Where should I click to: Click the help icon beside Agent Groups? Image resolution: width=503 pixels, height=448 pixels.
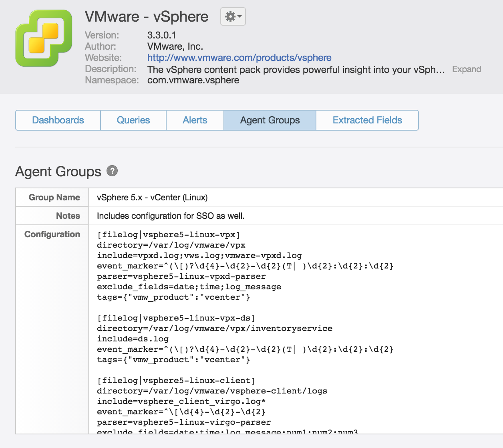[x=112, y=171]
